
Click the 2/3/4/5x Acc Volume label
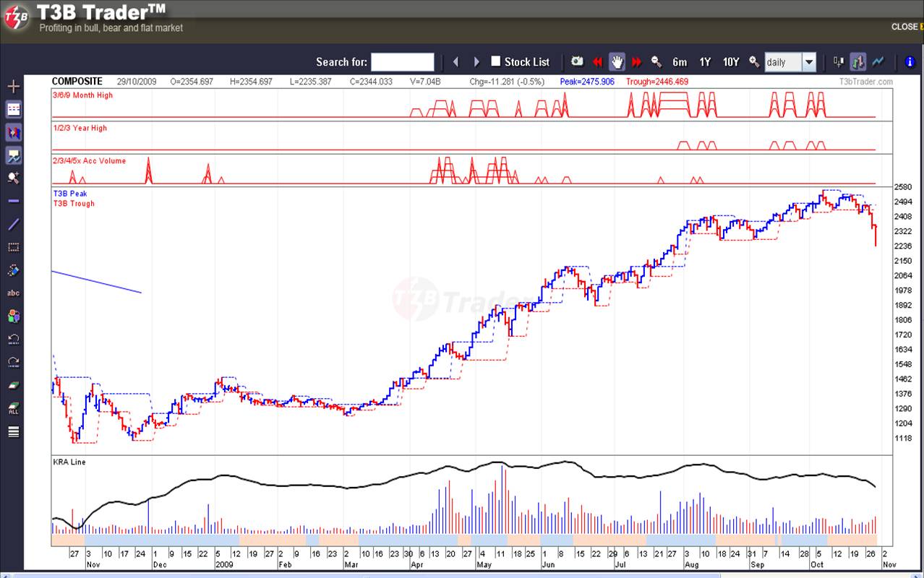[89, 160]
